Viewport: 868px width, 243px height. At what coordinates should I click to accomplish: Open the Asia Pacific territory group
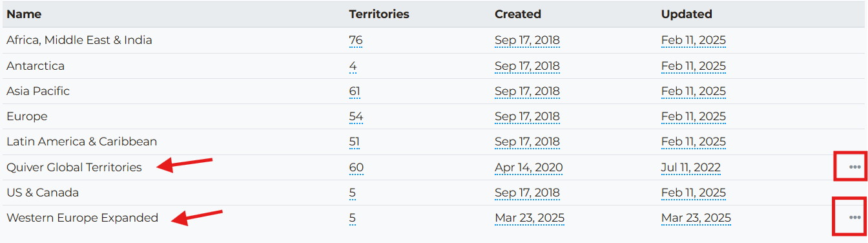(38, 91)
